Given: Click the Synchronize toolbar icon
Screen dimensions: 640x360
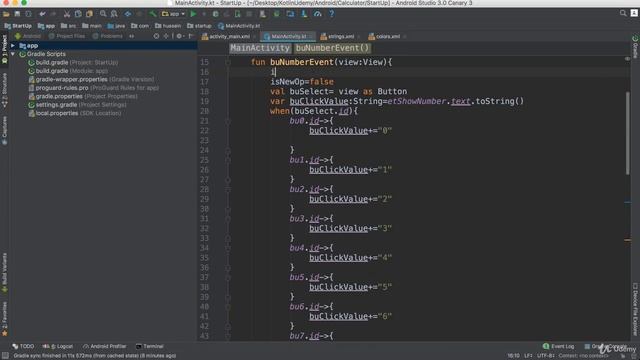Looking at the screenshot, I should pyautogui.click(x=28, y=14).
